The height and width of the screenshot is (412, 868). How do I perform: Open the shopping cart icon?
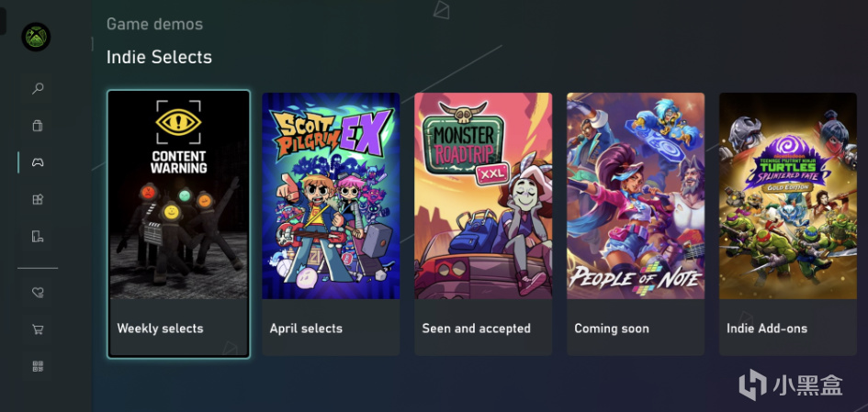[38, 329]
